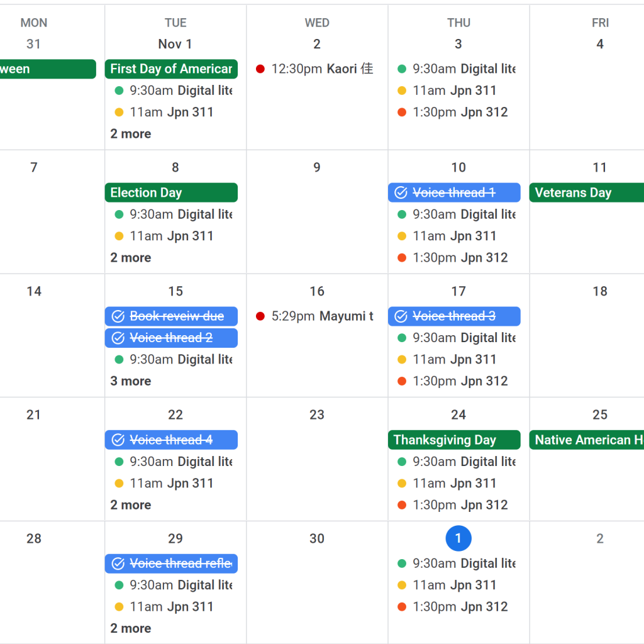
Task: Open 9:30am Digital lite on the 29th
Action: pos(174,586)
